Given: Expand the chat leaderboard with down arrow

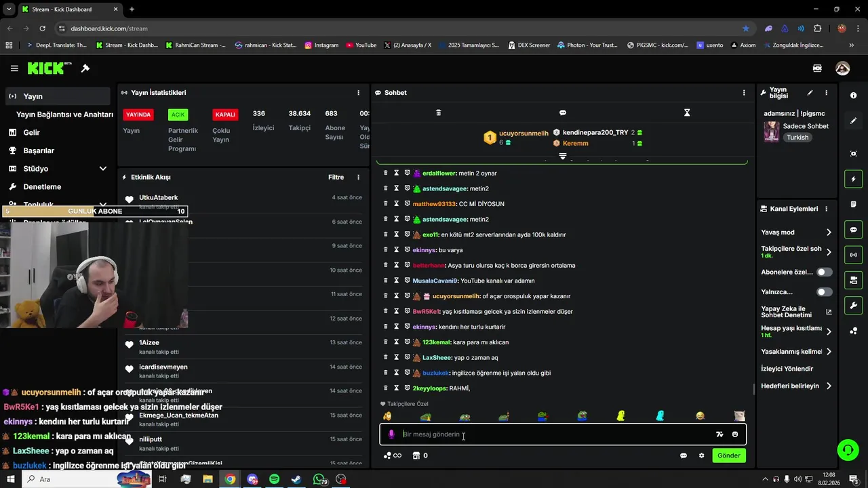Looking at the screenshot, I should point(562,156).
